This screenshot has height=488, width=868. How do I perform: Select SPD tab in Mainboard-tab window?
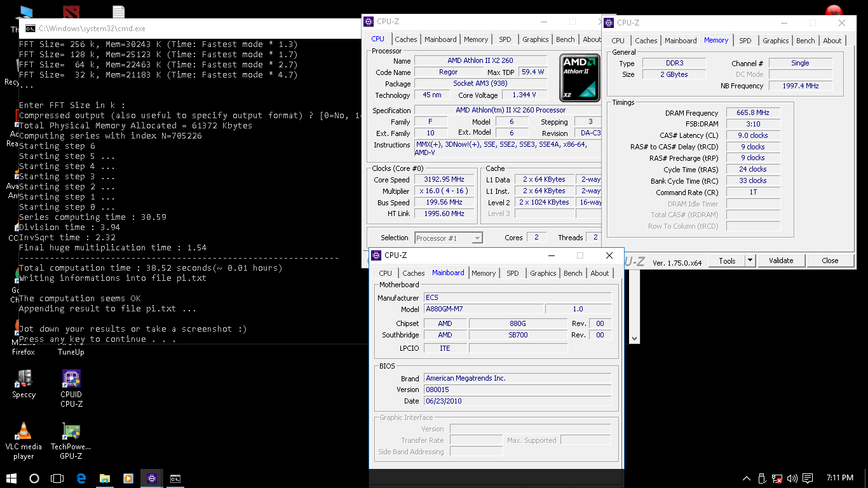[513, 273]
